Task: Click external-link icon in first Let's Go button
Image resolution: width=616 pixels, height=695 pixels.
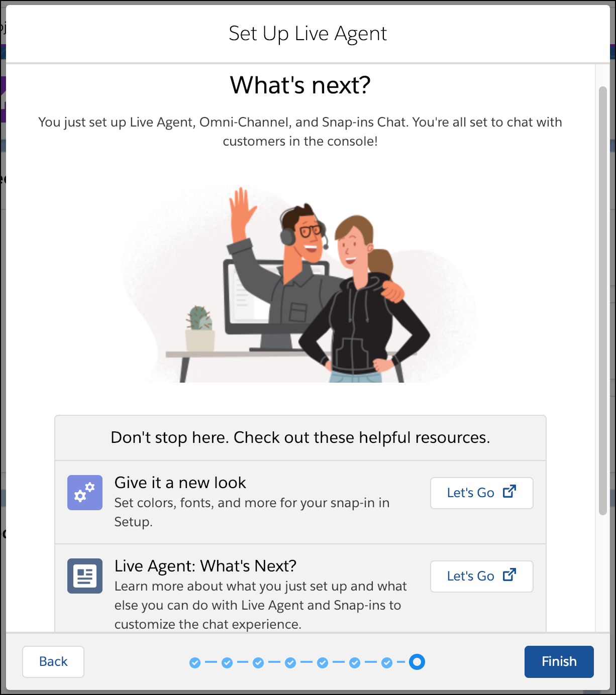Action: [509, 491]
